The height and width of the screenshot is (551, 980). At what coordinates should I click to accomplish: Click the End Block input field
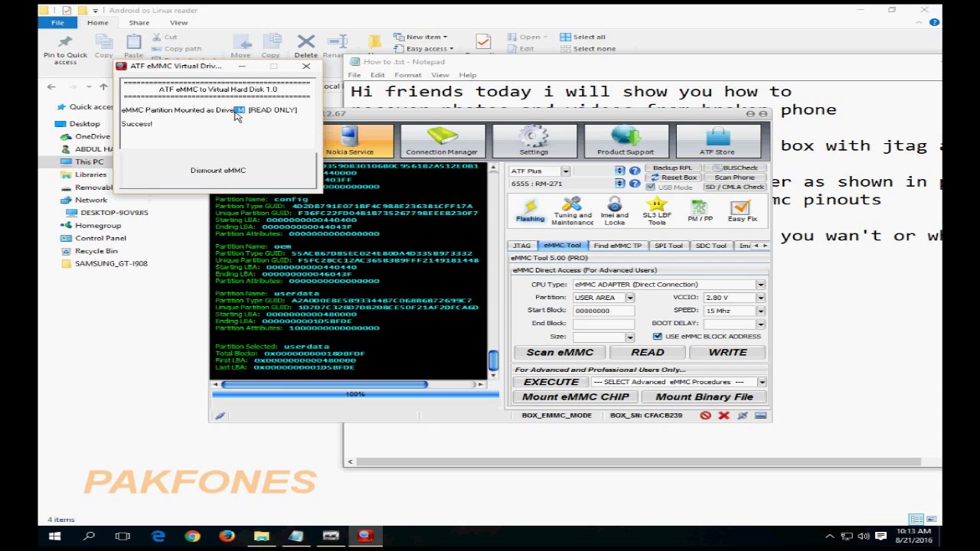(x=603, y=324)
